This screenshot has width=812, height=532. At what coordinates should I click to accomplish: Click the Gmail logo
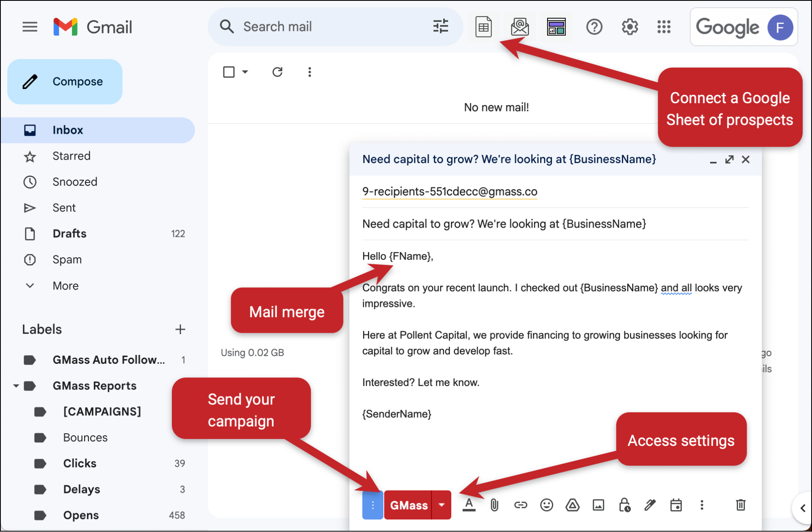(93, 27)
